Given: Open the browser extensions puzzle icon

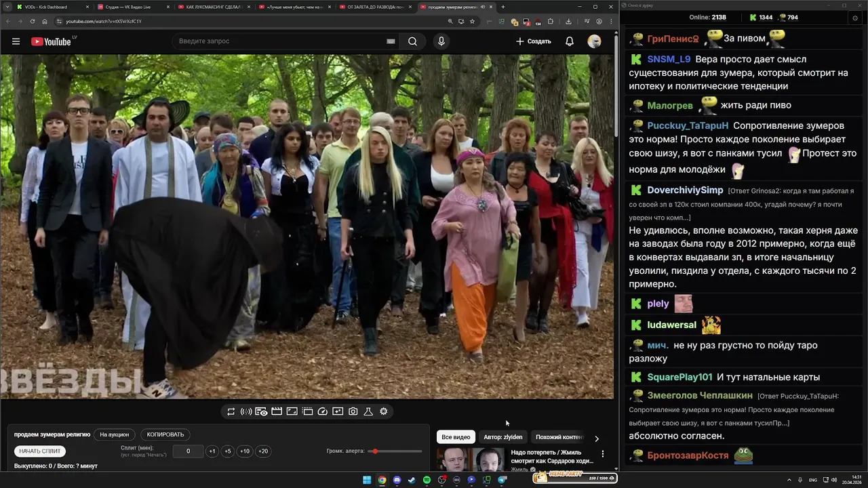Looking at the screenshot, I should [x=550, y=21].
